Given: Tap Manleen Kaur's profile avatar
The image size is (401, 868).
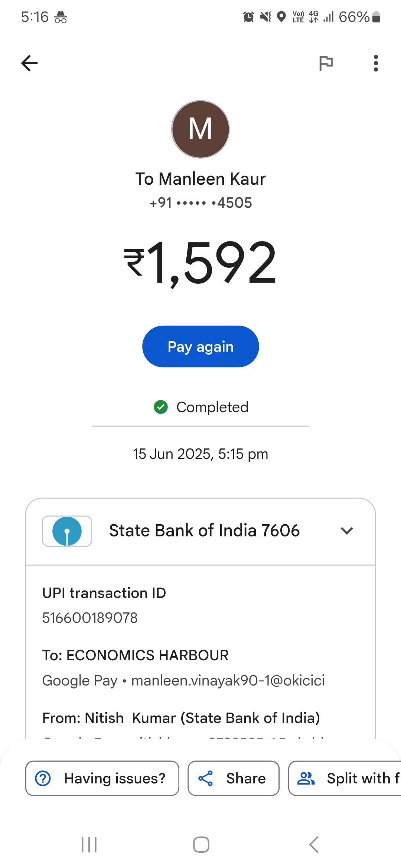Looking at the screenshot, I should [200, 129].
